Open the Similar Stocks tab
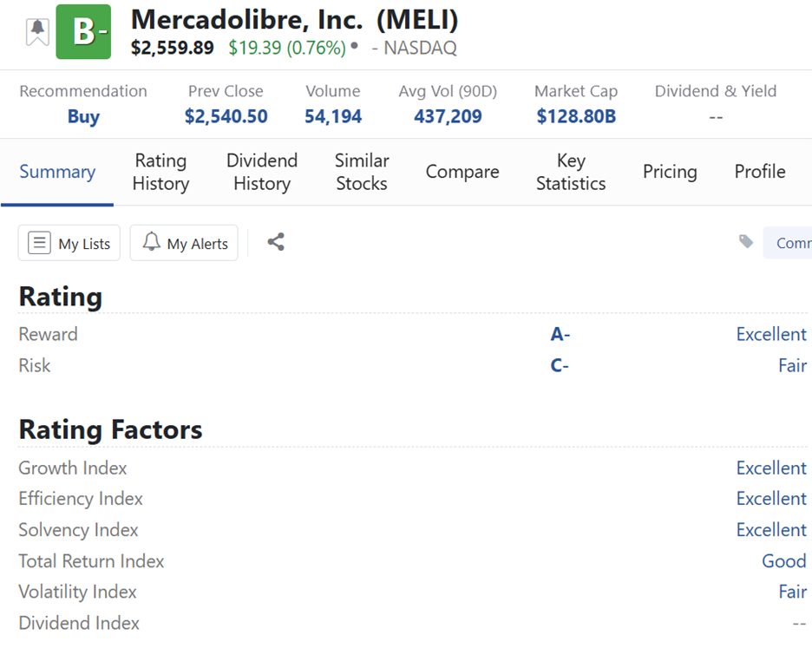This screenshot has height=648, width=812. tap(362, 172)
